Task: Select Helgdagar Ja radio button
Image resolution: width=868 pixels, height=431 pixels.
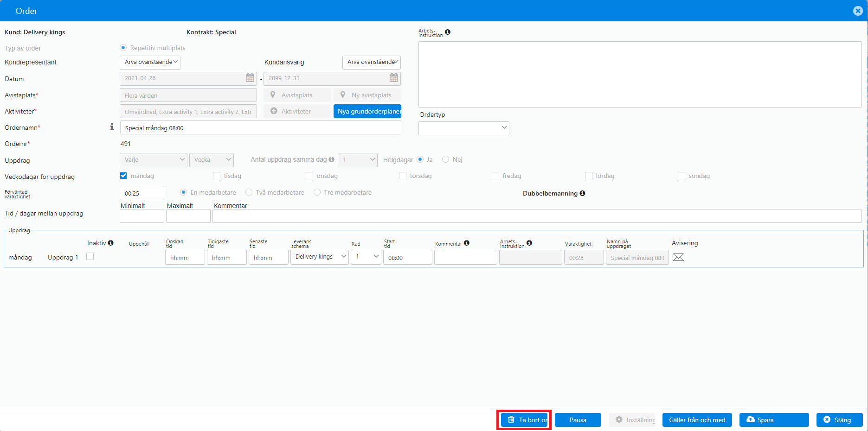Action: [x=420, y=159]
